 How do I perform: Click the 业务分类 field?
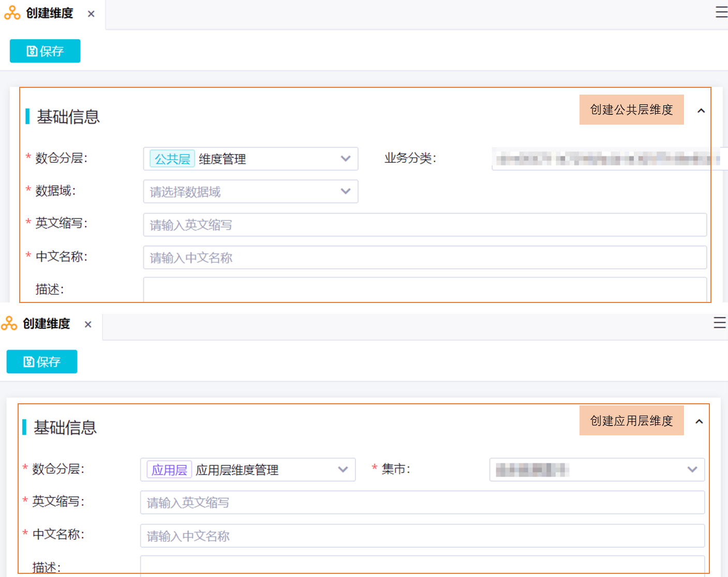click(610, 159)
